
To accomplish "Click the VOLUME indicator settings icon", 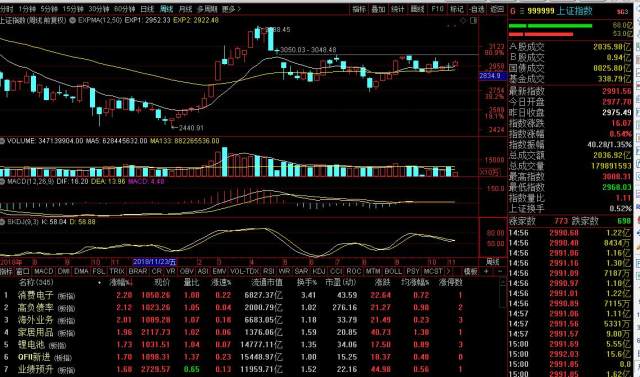I will click(x=2, y=141).
